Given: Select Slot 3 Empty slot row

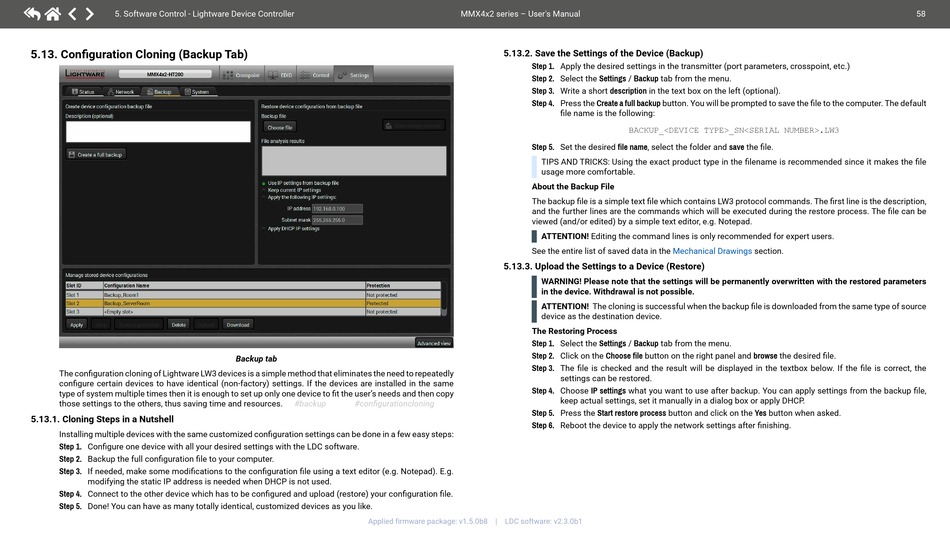Looking at the screenshot, I should coord(253,311).
